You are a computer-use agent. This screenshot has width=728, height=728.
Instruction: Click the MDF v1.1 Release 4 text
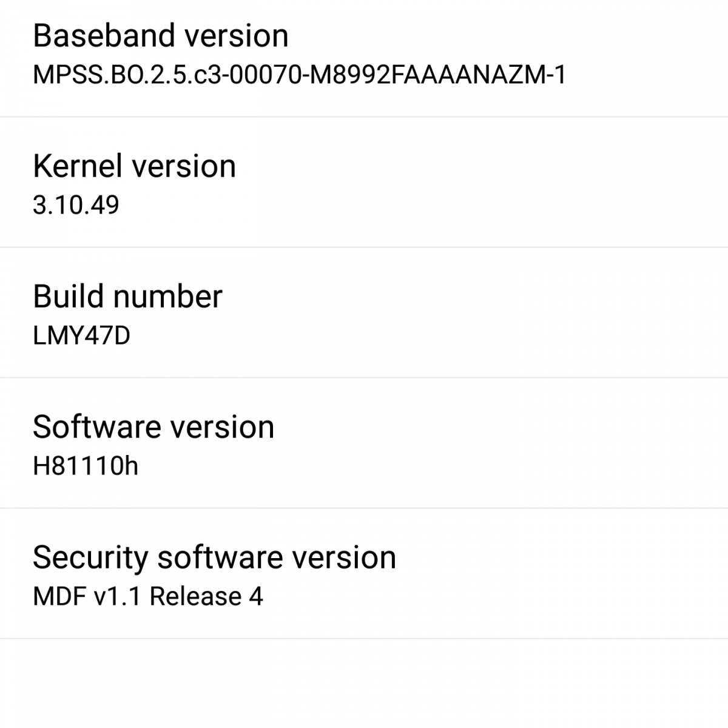148,596
